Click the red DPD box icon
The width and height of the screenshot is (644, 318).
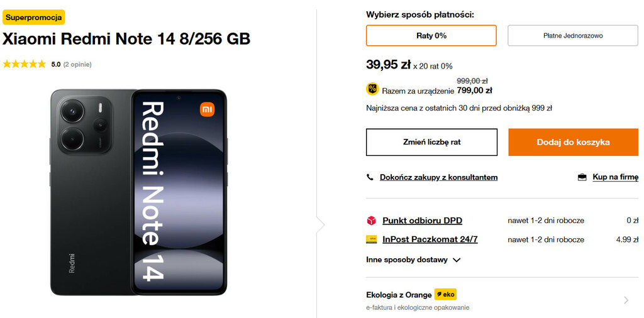(x=371, y=221)
